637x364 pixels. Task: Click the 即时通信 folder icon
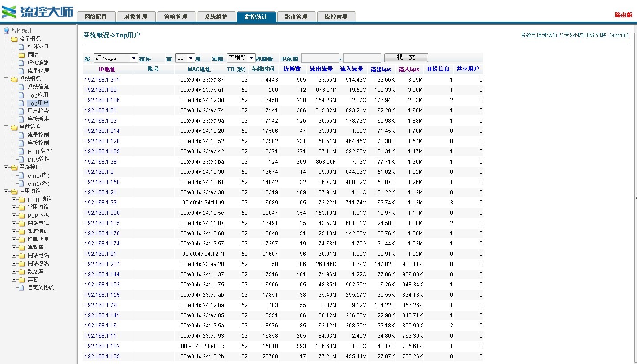point(22,231)
